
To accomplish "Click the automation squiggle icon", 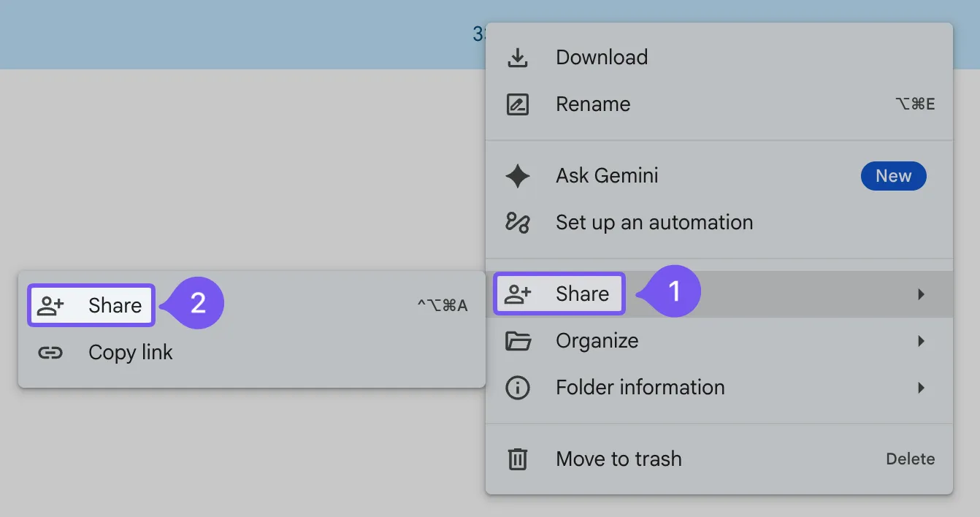I will coord(518,223).
